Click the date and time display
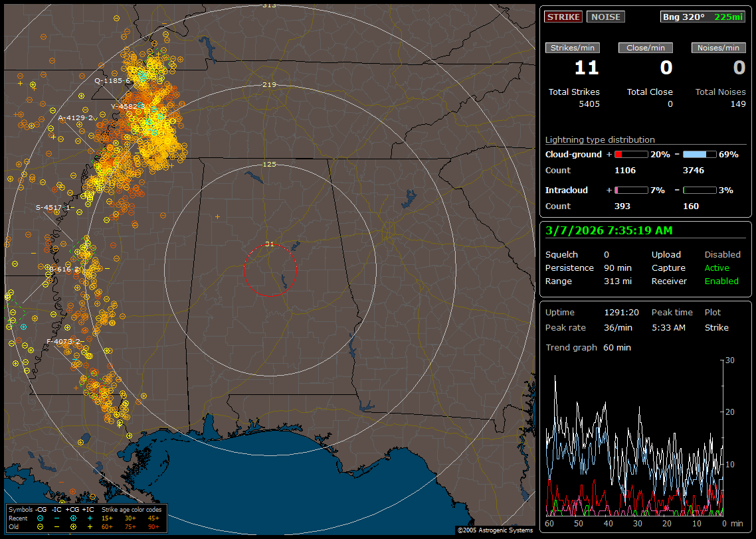Image resolution: width=756 pixels, height=539 pixels. [x=609, y=231]
